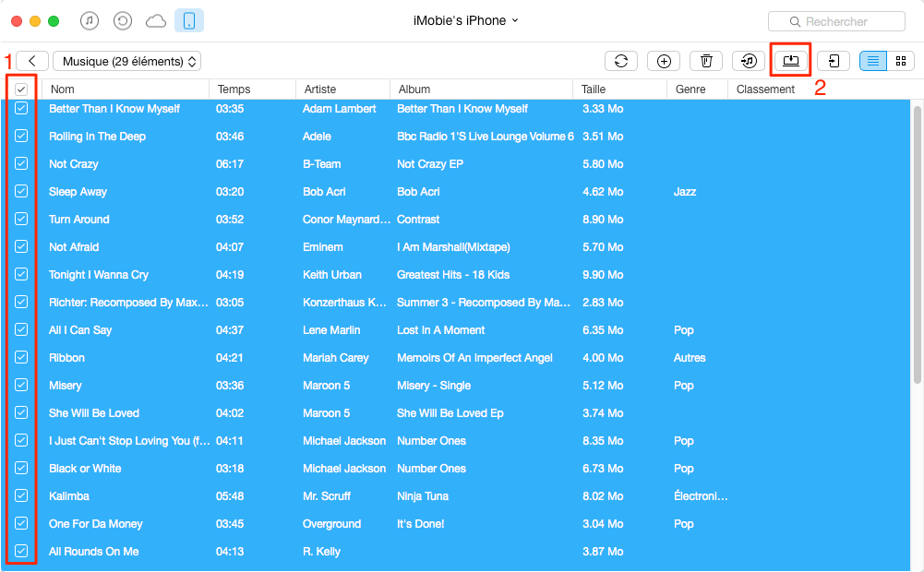Sort by the Artiste column header

[343, 89]
